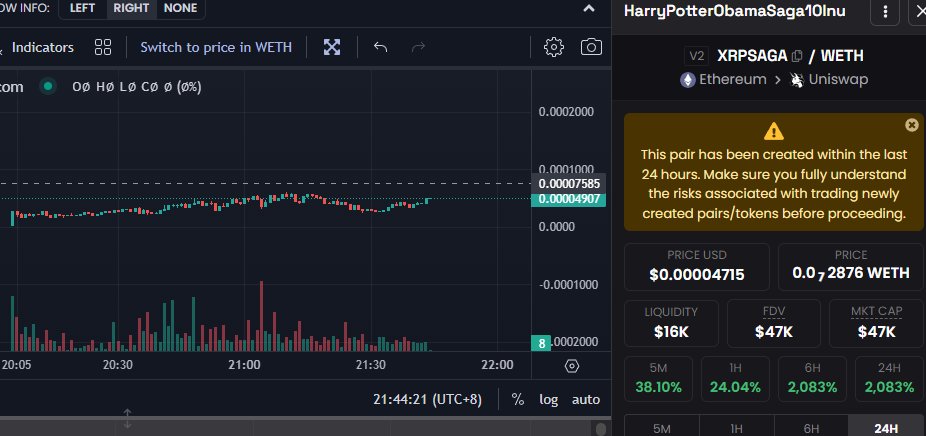Click the 0.00007585 price line label
The image size is (926, 436).
(x=569, y=184)
